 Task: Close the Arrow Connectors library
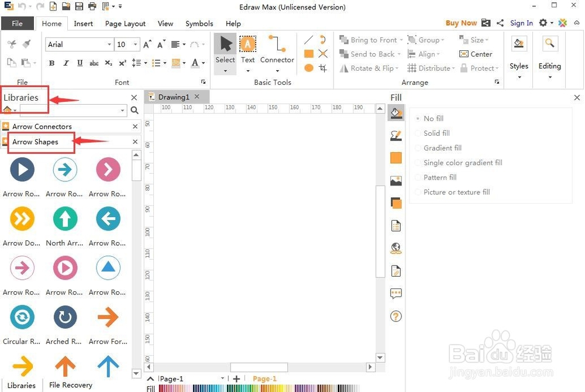pos(135,127)
